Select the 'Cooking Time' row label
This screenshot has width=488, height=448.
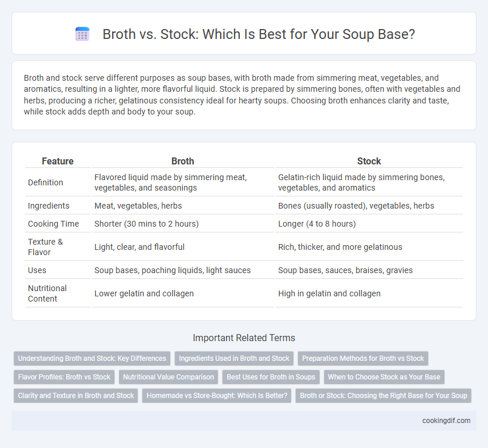(53, 224)
